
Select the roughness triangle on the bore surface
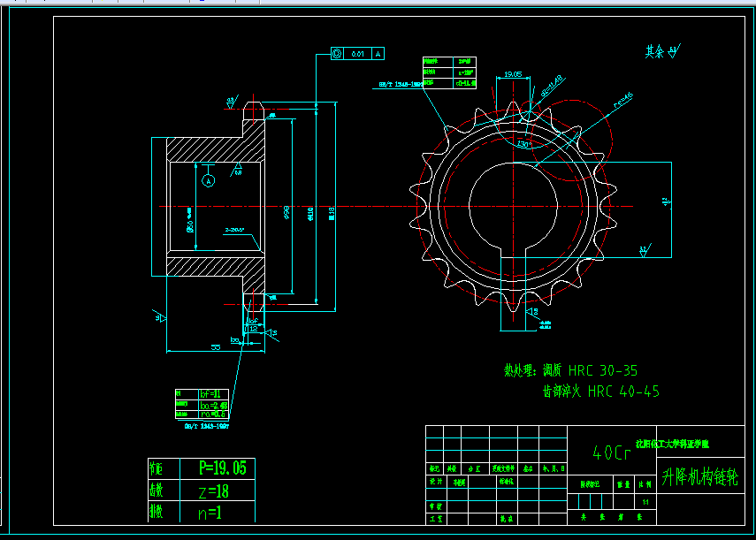(237, 169)
